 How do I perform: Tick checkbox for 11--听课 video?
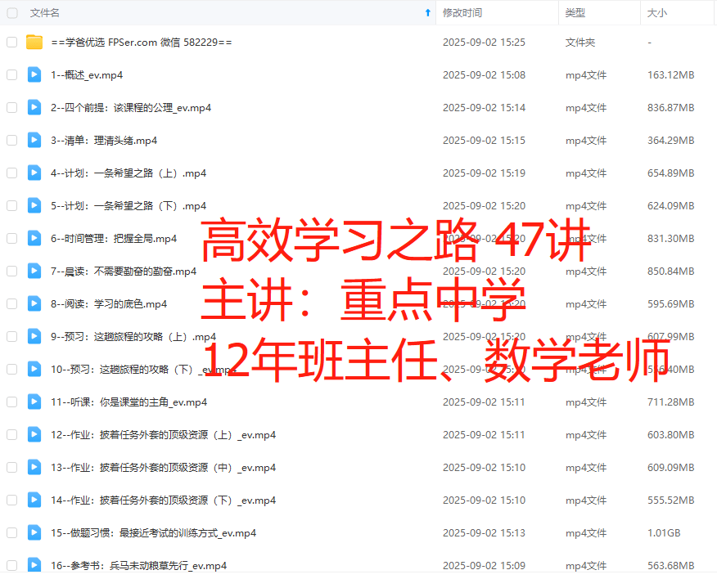coord(12,402)
